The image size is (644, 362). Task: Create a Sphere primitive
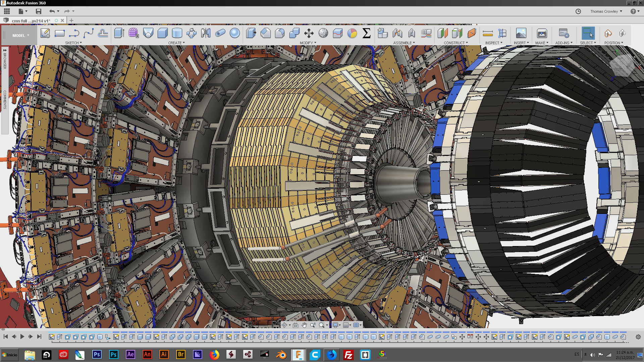235,33
